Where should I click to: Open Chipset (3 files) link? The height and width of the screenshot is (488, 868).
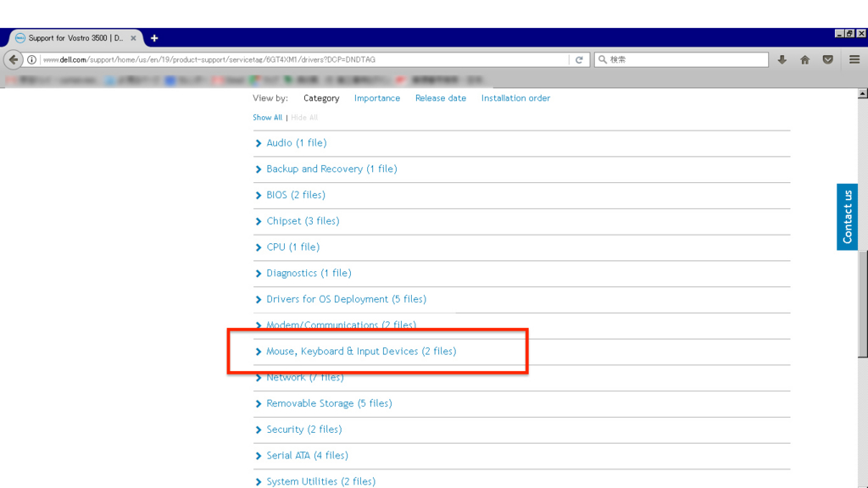tap(303, 221)
